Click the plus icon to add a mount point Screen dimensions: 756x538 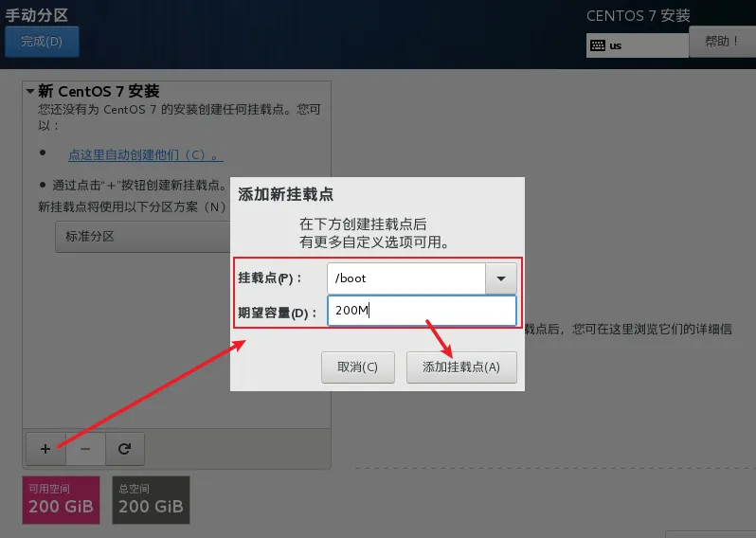pyautogui.click(x=45, y=449)
